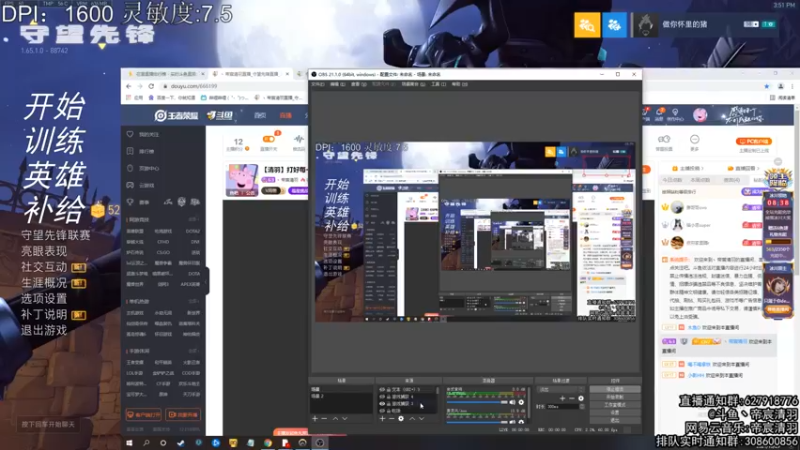
Task: Select 英雄 (Heroes) in the Overwatch main menu
Action: tap(55, 175)
